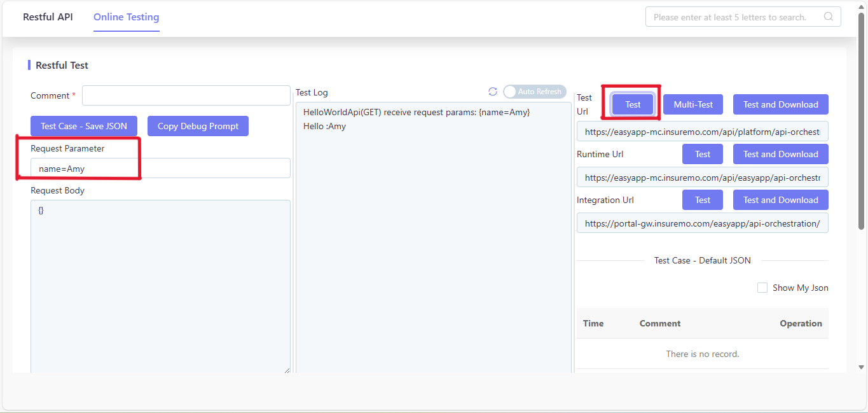Click the search magnifier icon
This screenshot has height=413, width=868.
828,17
